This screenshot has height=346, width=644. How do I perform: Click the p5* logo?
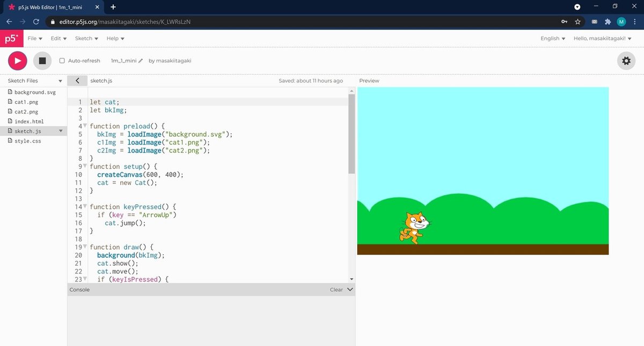click(x=11, y=39)
